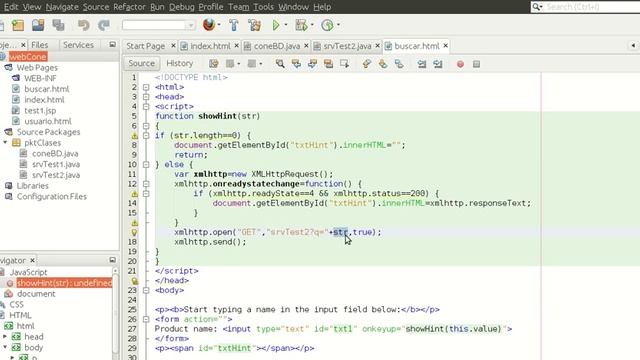Switch to the coneBD.java editor tab
The width and height of the screenshot is (640, 360).
coord(277,46)
